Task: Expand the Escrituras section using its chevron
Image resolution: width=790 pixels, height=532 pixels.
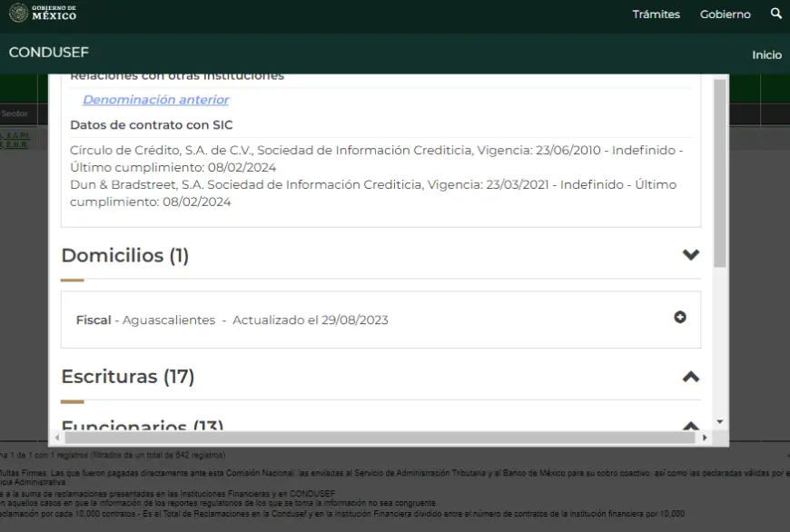Action: (x=691, y=376)
